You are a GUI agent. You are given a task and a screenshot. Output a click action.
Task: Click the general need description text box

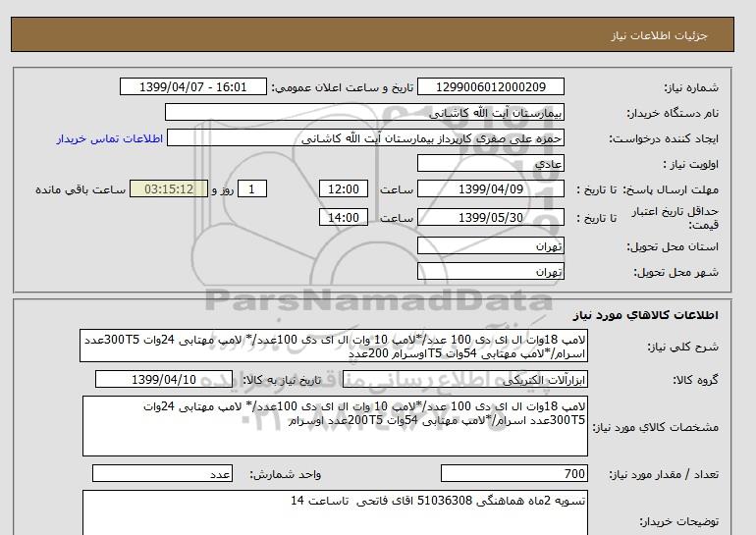(x=334, y=347)
